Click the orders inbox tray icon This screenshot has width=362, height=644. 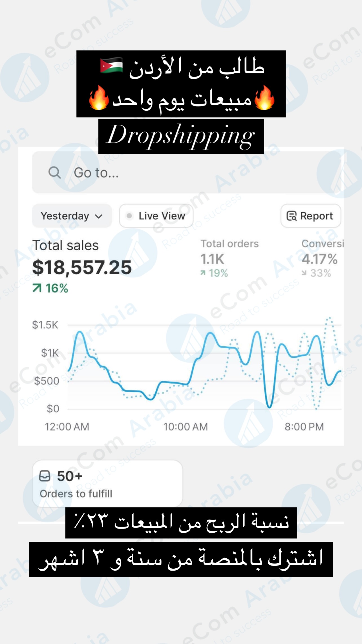(45, 476)
